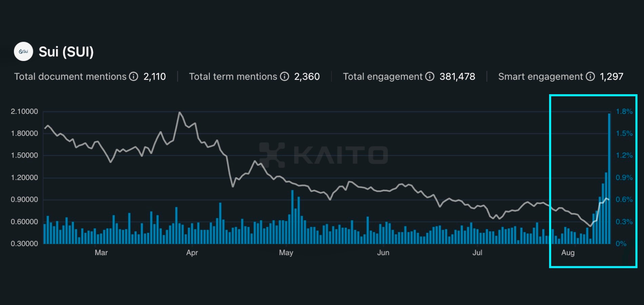Image resolution: width=644 pixels, height=305 pixels.
Task: Click the Mar label on x-axis
Action: 101,253
